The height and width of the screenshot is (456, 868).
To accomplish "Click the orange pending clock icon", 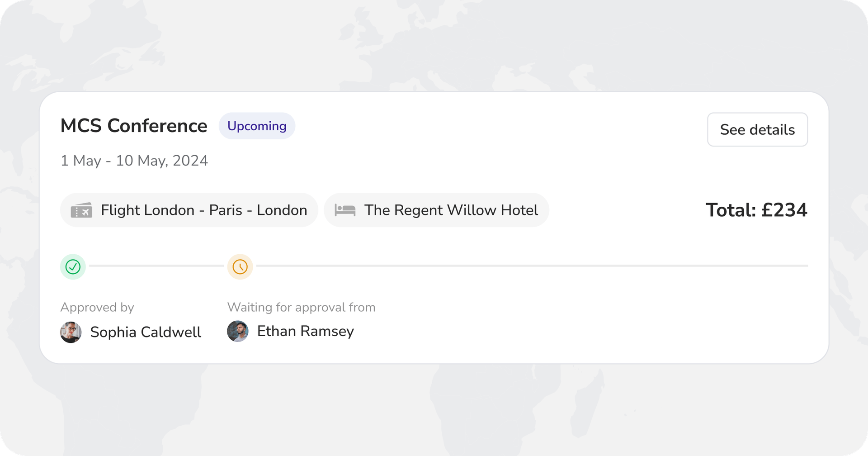I will 240,267.
